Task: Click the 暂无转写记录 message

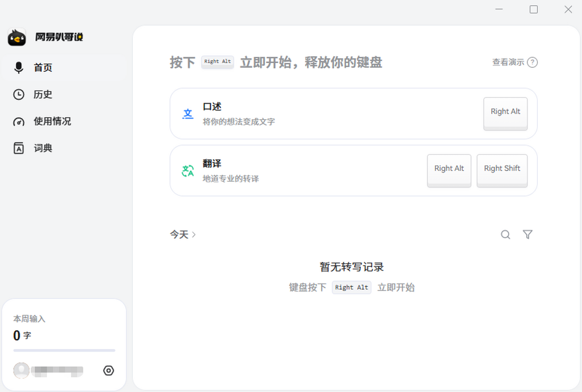Action: point(352,267)
